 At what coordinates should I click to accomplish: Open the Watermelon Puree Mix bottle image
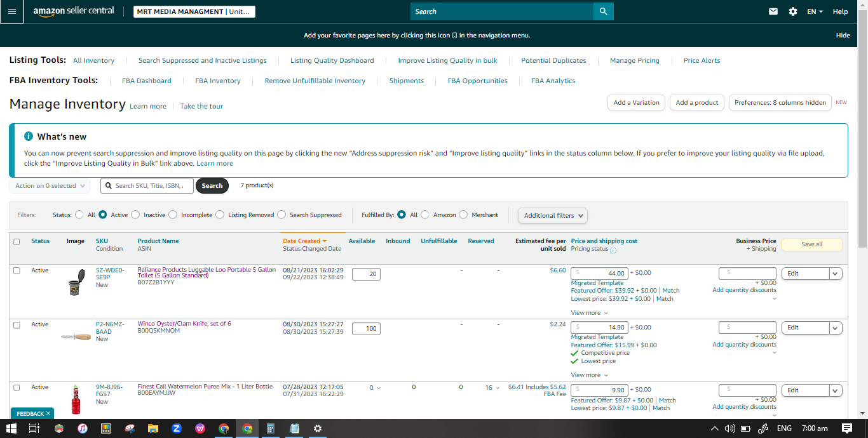coord(76,400)
